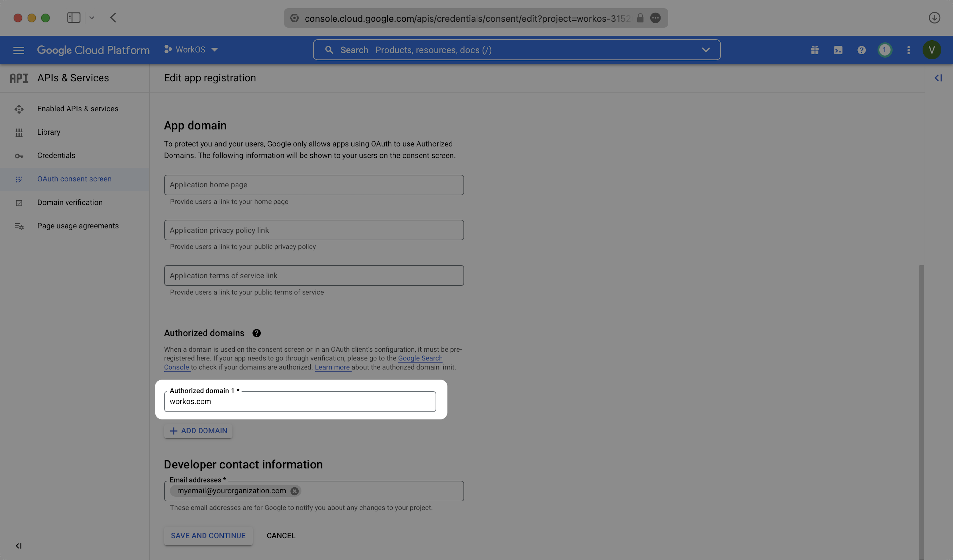
Task: Click the gift free trial icon
Action: tap(815, 50)
